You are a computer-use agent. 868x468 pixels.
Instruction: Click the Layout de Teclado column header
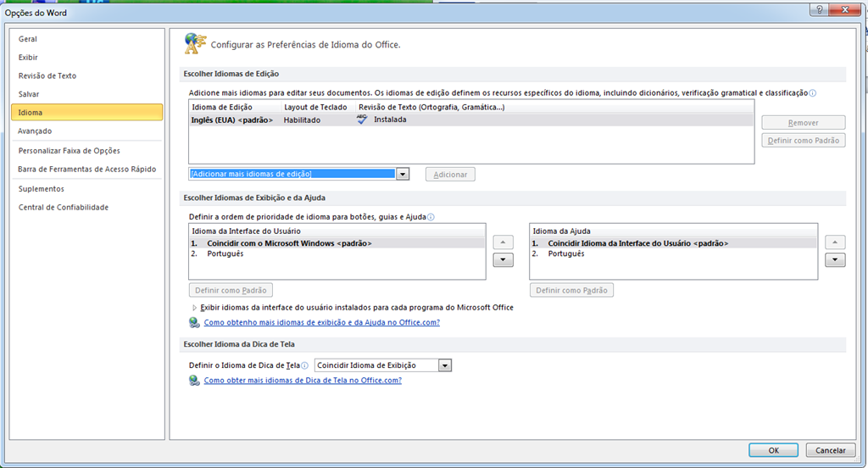click(x=315, y=107)
